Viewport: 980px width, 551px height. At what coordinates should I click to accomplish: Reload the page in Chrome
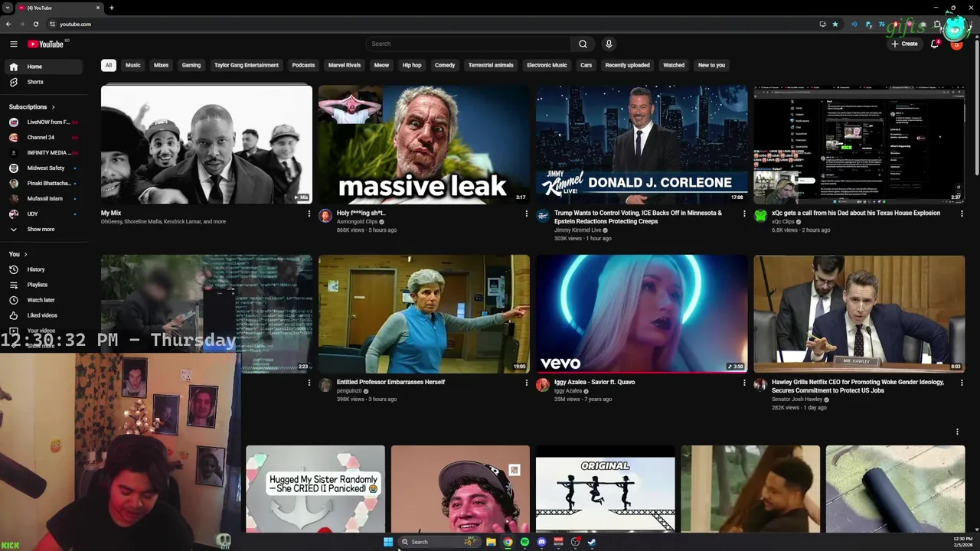pyautogui.click(x=35, y=24)
